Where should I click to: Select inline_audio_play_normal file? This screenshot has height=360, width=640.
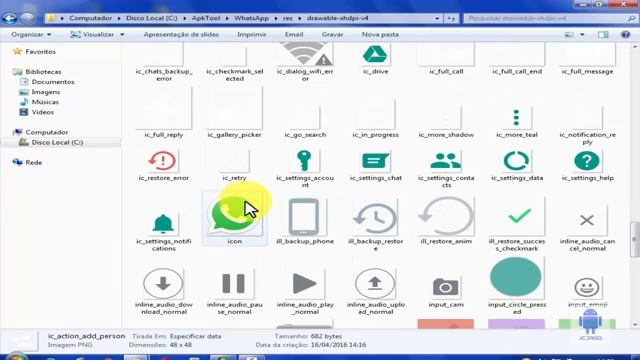(x=304, y=283)
